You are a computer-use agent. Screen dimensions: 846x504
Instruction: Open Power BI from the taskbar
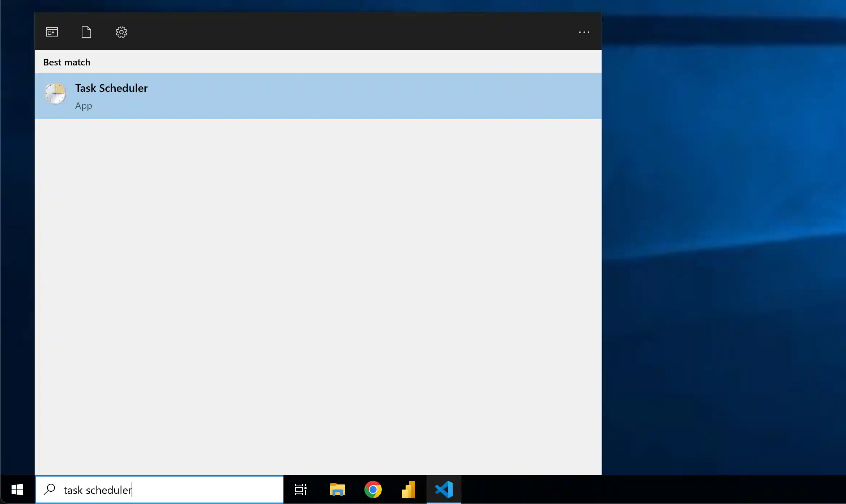pos(409,490)
